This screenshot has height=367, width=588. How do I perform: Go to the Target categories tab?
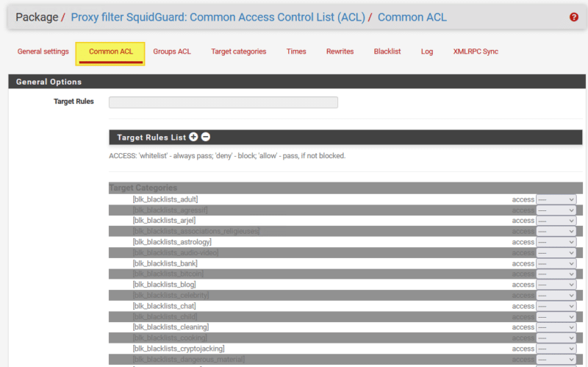tap(239, 51)
